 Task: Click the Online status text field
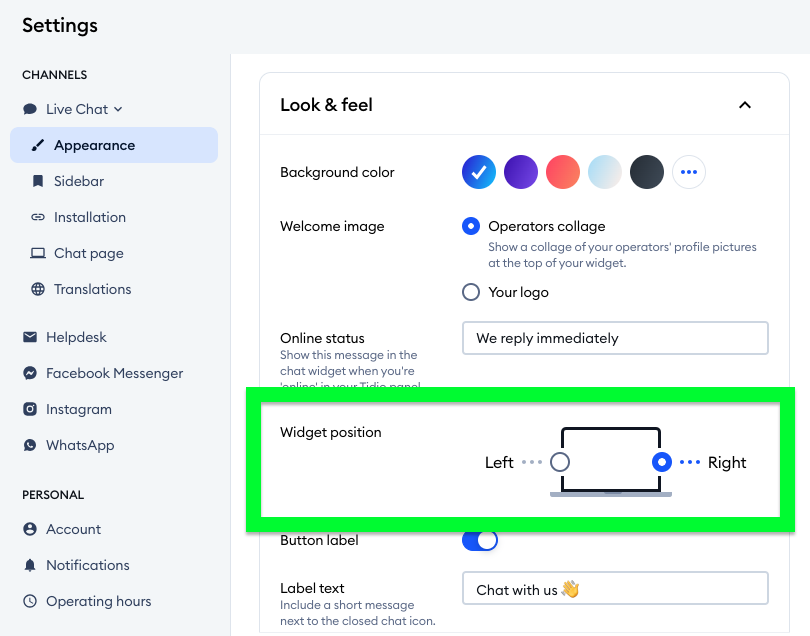[614, 338]
